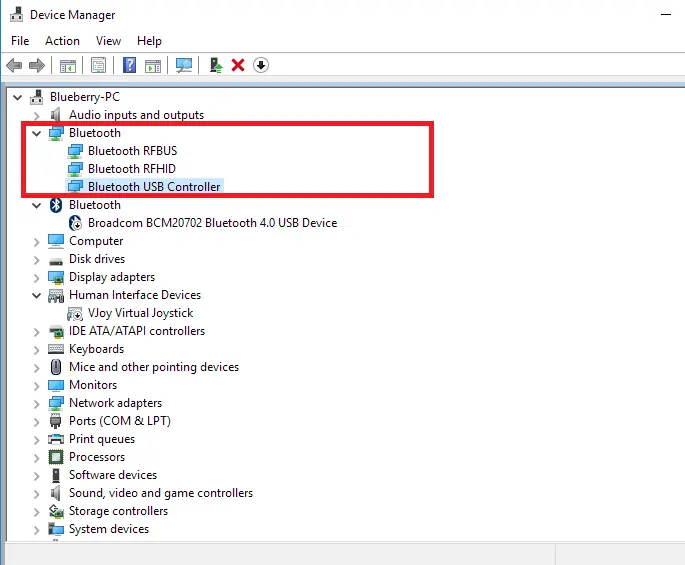Scan for hardware changes toolbar icon

point(184,66)
